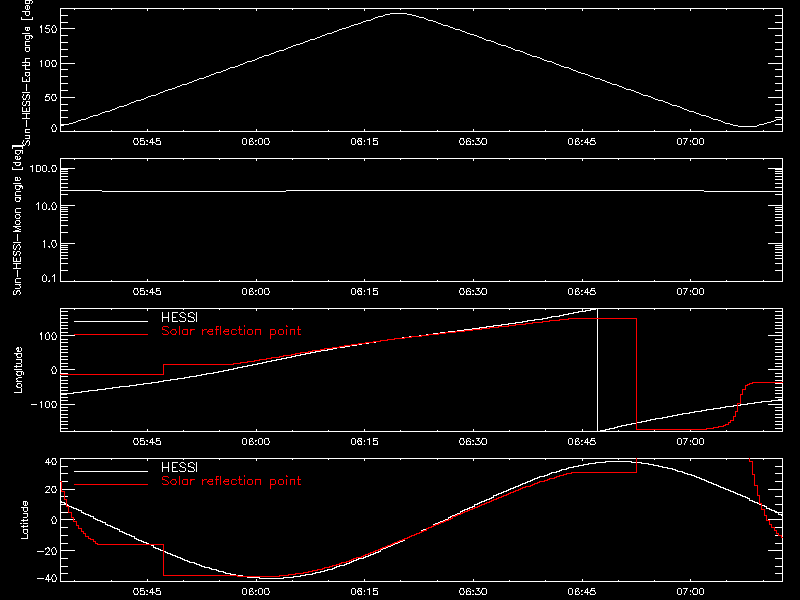Click the -20 tick on Latitude axis
Viewport: 800px width, 600px height.
(47, 551)
